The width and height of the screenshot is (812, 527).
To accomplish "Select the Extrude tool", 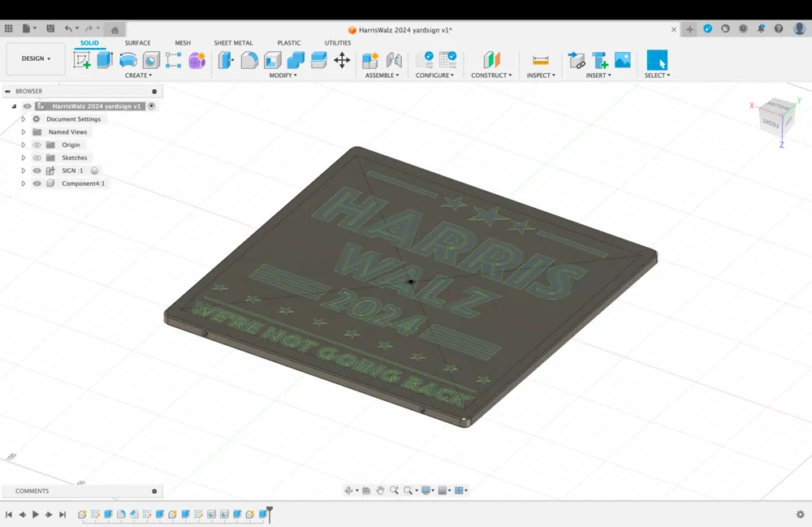I will tap(105, 60).
